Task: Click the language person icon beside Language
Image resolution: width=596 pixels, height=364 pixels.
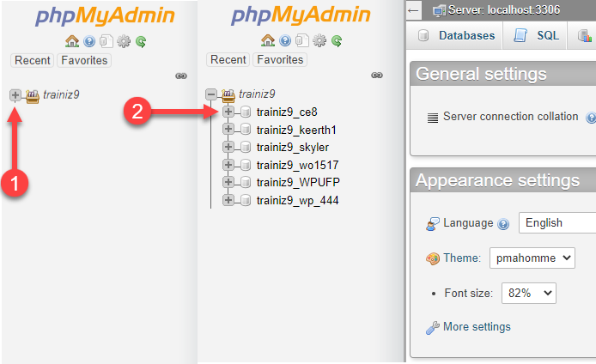Action: click(x=433, y=224)
